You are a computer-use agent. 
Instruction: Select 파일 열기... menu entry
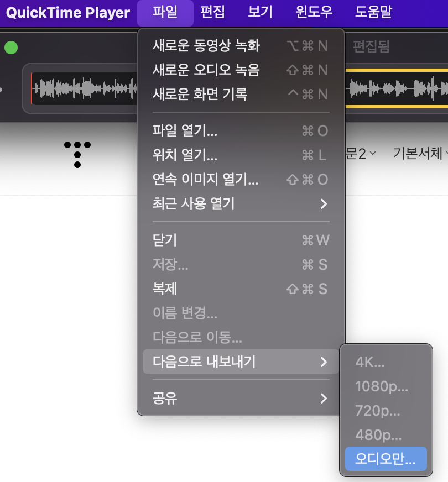[x=241, y=131]
